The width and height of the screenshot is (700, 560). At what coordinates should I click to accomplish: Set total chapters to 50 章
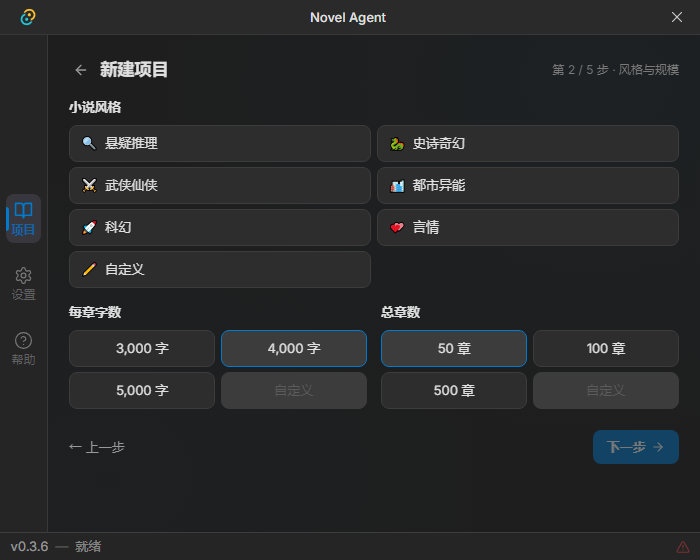click(454, 348)
